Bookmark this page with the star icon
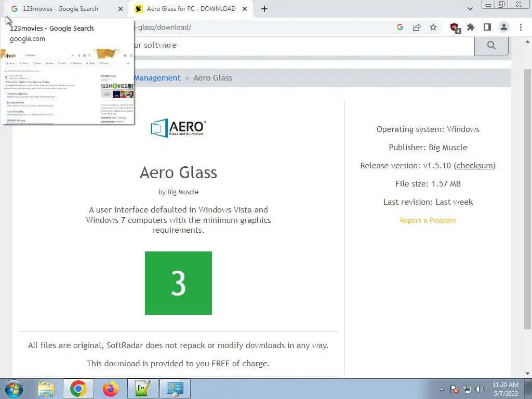The height and width of the screenshot is (399, 532). tap(433, 27)
